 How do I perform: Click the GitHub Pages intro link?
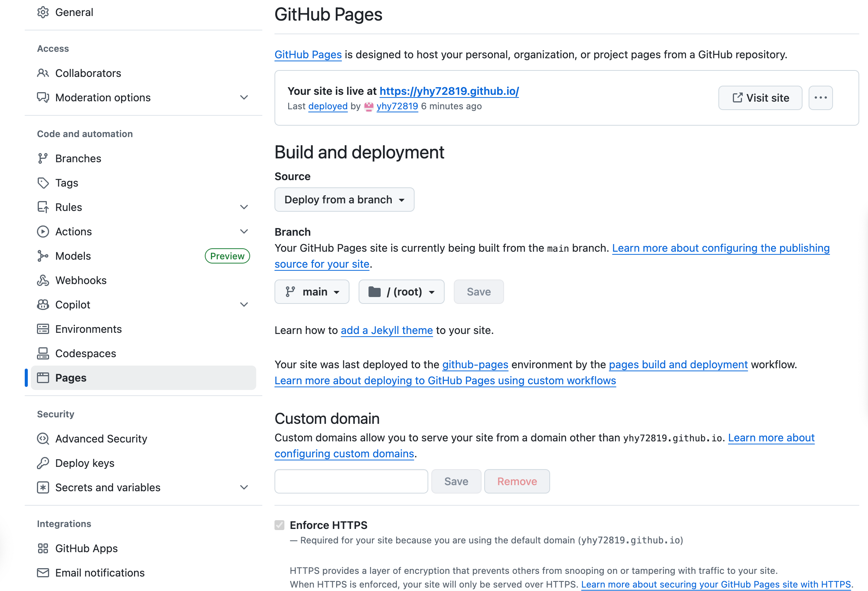tap(308, 54)
